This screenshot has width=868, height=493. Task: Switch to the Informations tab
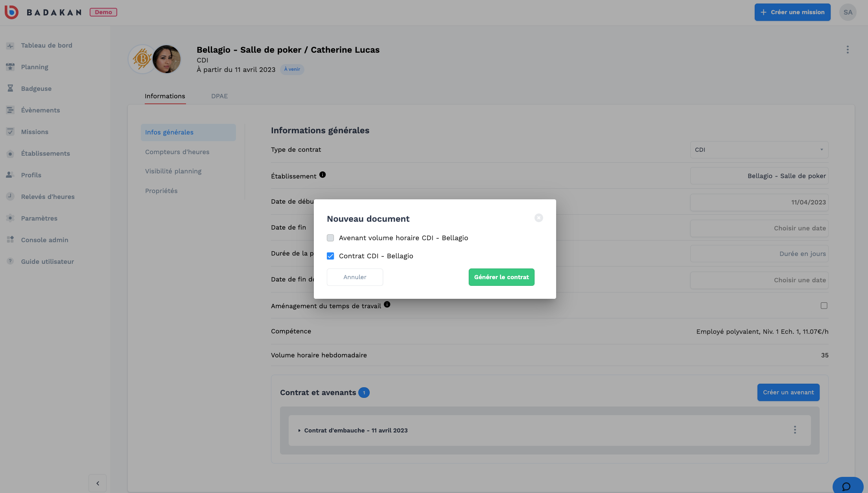[165, 96]
